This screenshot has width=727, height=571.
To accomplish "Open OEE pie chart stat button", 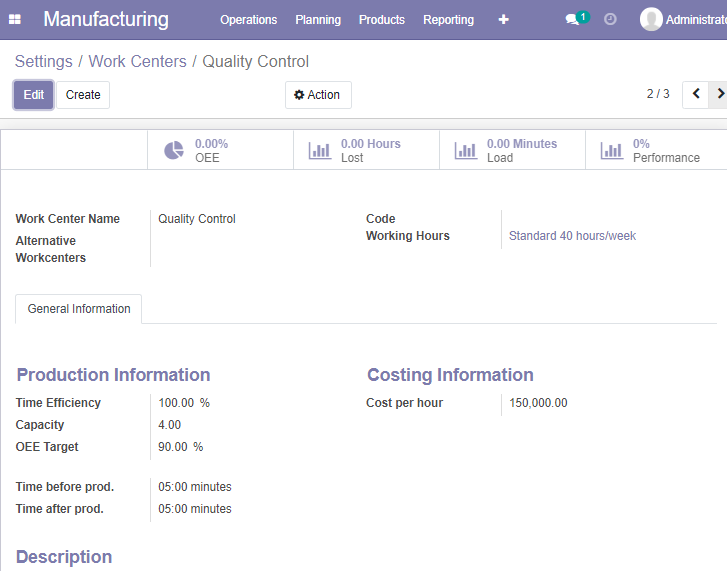I will click(220, 150).
